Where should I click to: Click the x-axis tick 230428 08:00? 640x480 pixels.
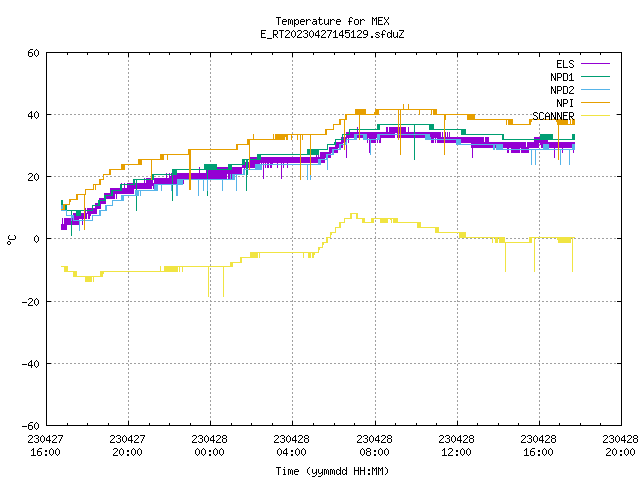point(374,446)
